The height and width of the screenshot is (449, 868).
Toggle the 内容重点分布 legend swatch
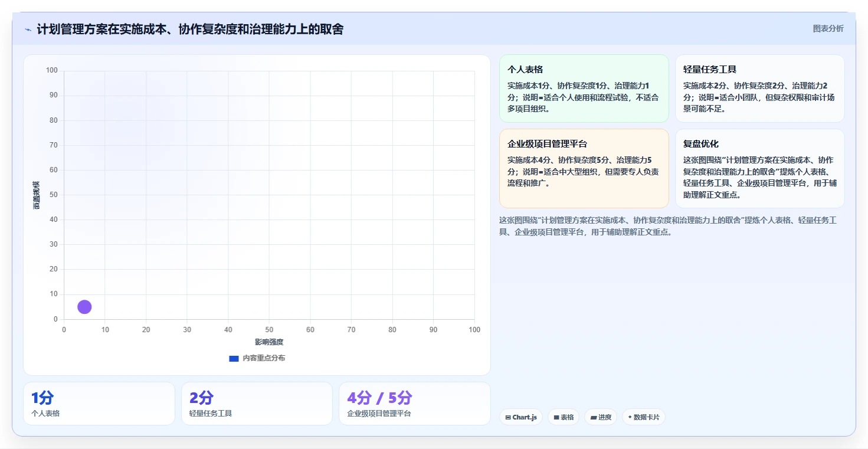pos(234,358)
